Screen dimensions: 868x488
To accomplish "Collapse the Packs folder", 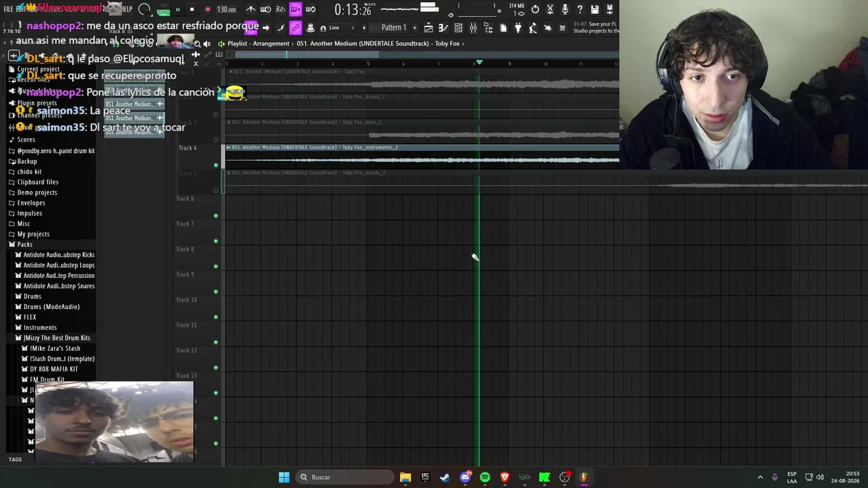I will [24, 244].
